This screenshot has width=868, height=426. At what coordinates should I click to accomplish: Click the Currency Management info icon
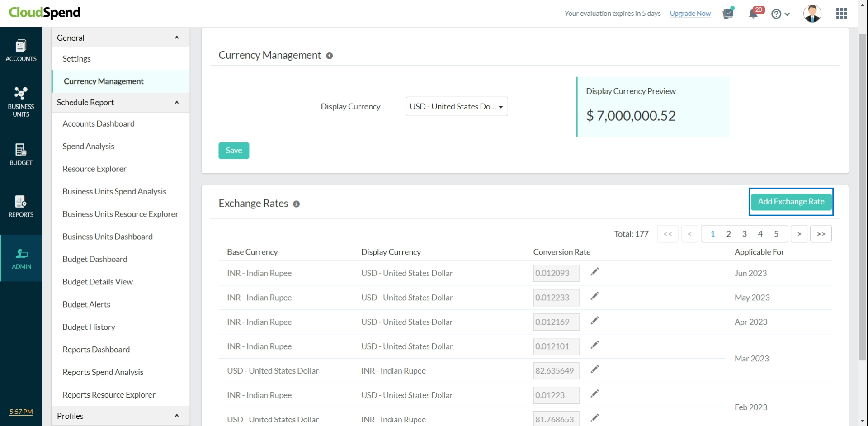click(x=330, y=56)
